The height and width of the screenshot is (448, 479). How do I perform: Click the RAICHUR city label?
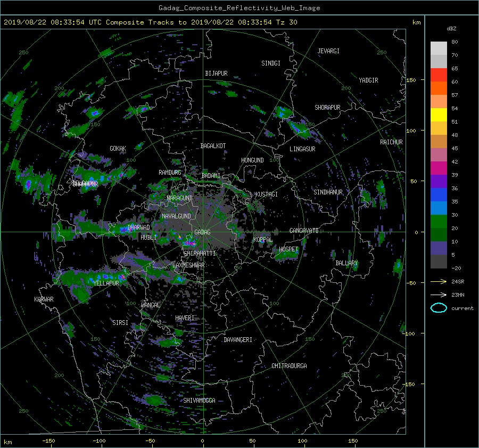click(x=391, y=142)
